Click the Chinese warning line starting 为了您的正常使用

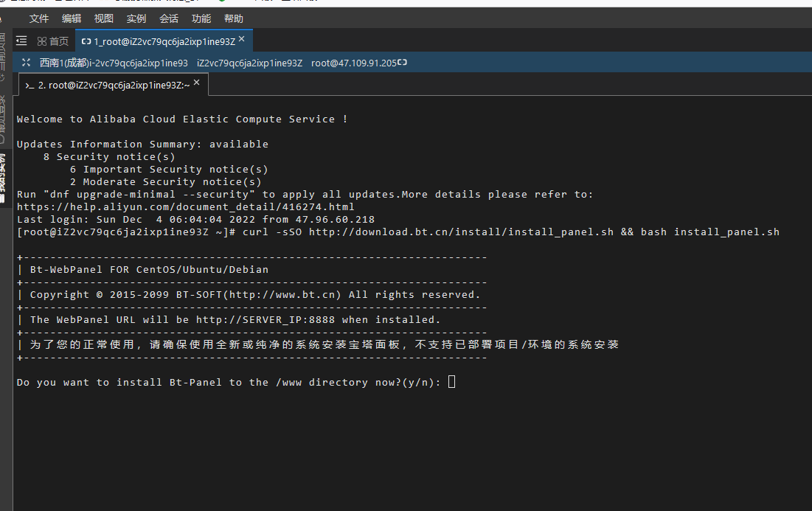click(x=325, y=345)
